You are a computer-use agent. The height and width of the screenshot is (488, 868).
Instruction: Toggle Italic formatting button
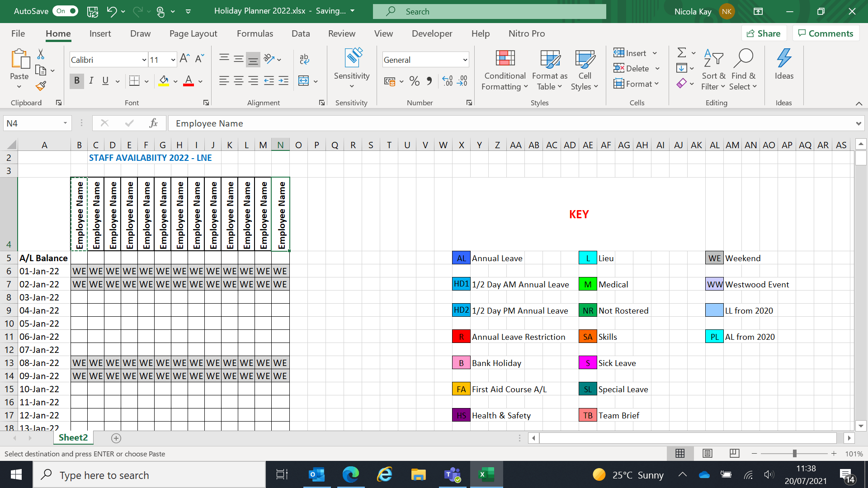[91, 81]
